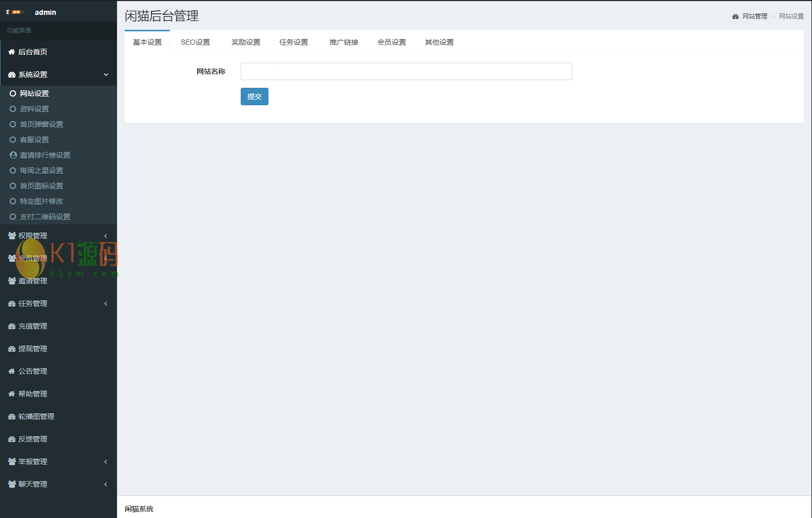Click the circle icon next to 首页弹窗设置
This screenshot has width=812, height=518.
[x=13, y=124]
